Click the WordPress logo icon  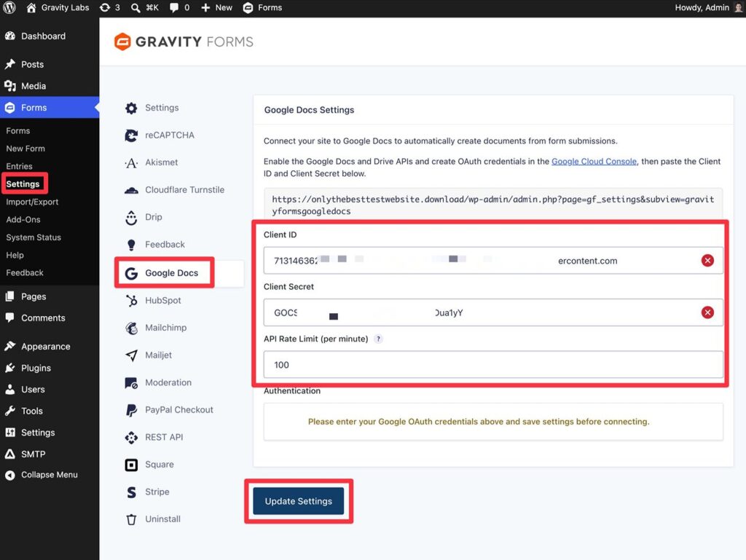point(9,7)
